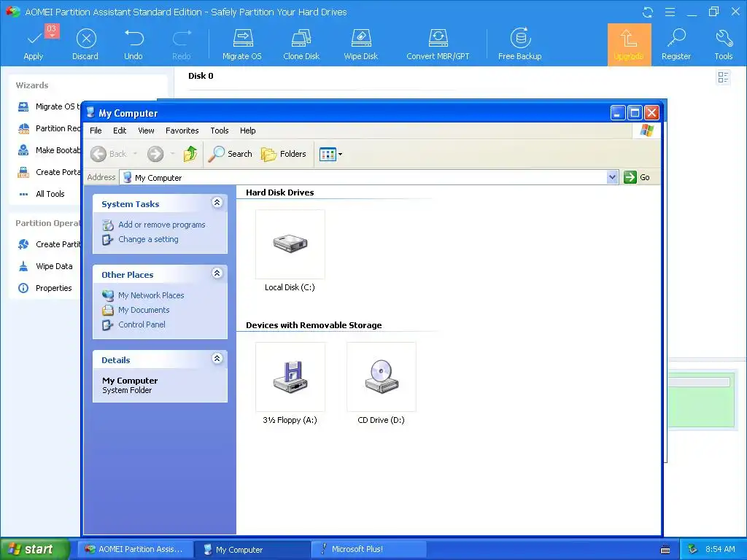Open AOMEI hamburger menu in title bar

670,12
